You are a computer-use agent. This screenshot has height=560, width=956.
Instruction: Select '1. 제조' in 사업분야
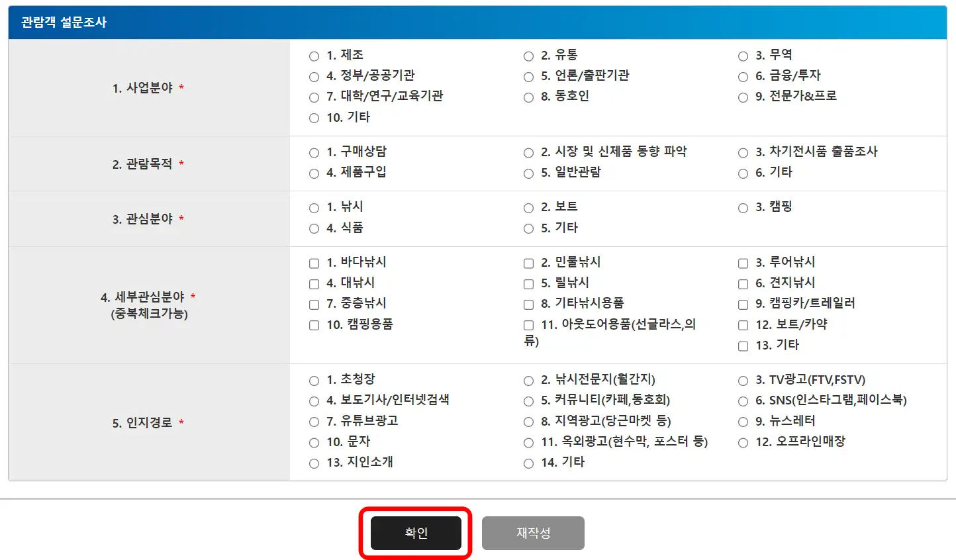pyautogui.click(x=313, y=56)
